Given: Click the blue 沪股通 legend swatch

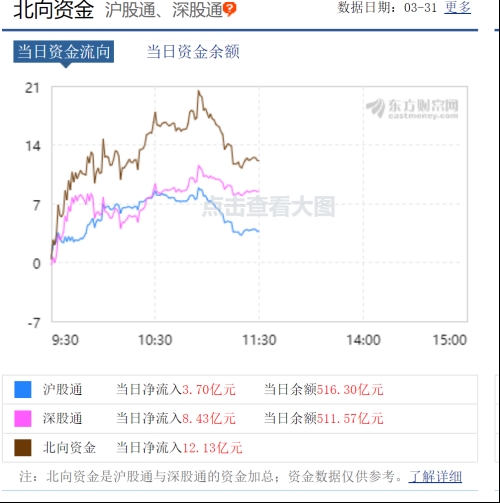Looking at the screenshot, I should 23,389.
